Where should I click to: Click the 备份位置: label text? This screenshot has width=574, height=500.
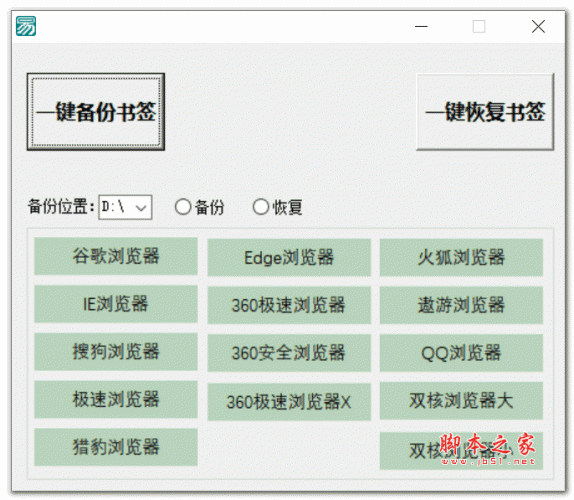click(x=61, y=207)
